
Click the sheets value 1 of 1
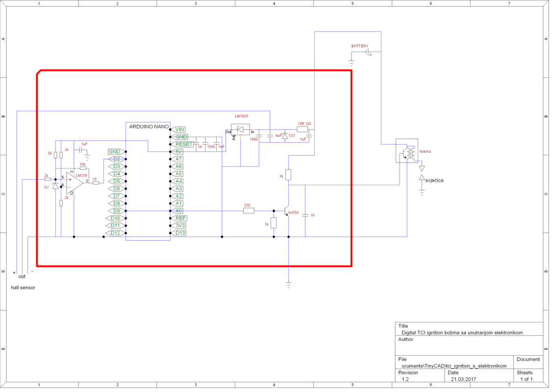526,379
